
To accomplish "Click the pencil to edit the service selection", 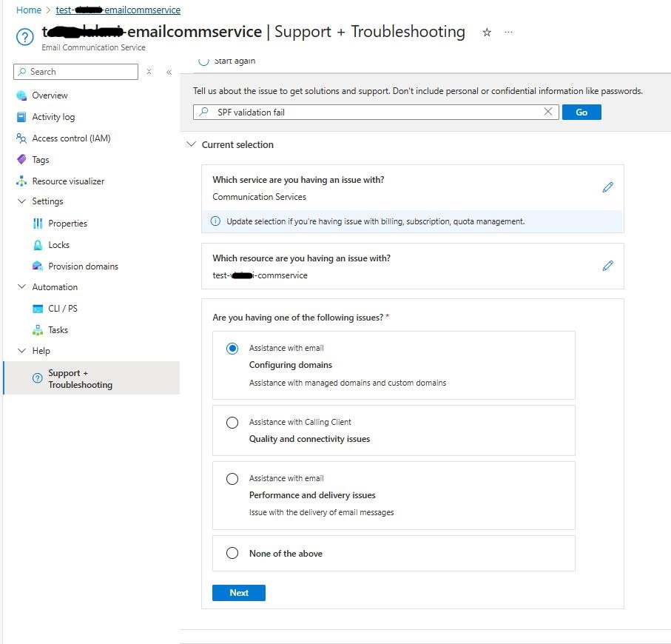I will pyautogui.click(x=607, y=187).
